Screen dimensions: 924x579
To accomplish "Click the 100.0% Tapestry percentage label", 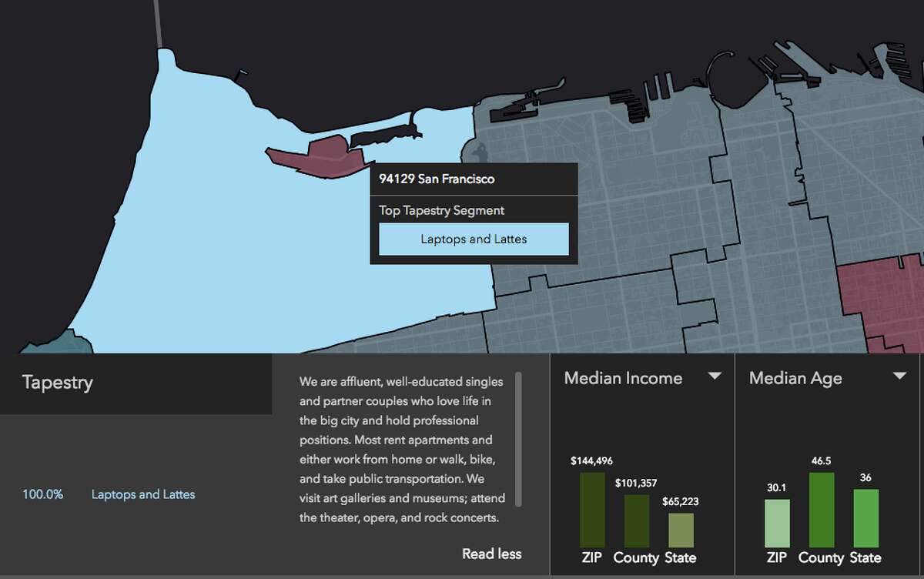I will (42, 494).
